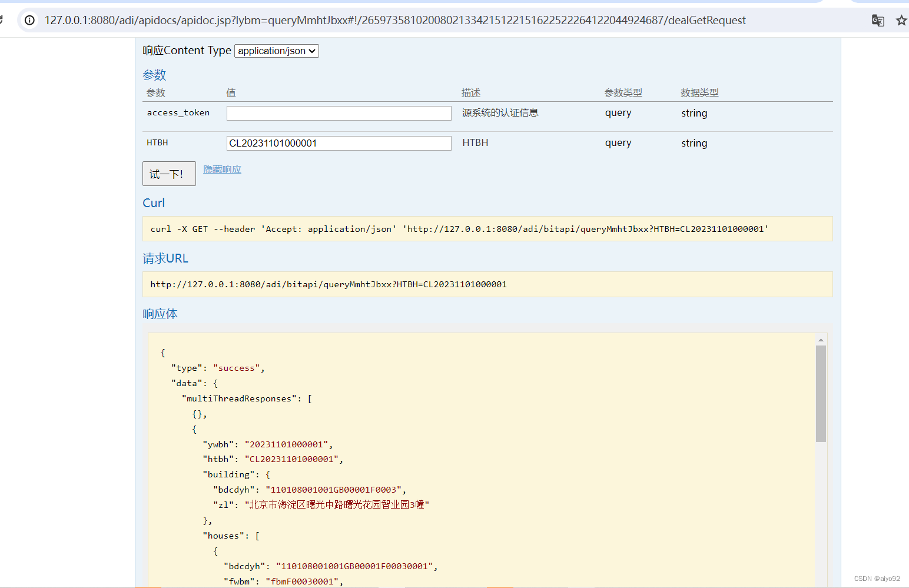Click the browser address bar URL

coord(395,20)
